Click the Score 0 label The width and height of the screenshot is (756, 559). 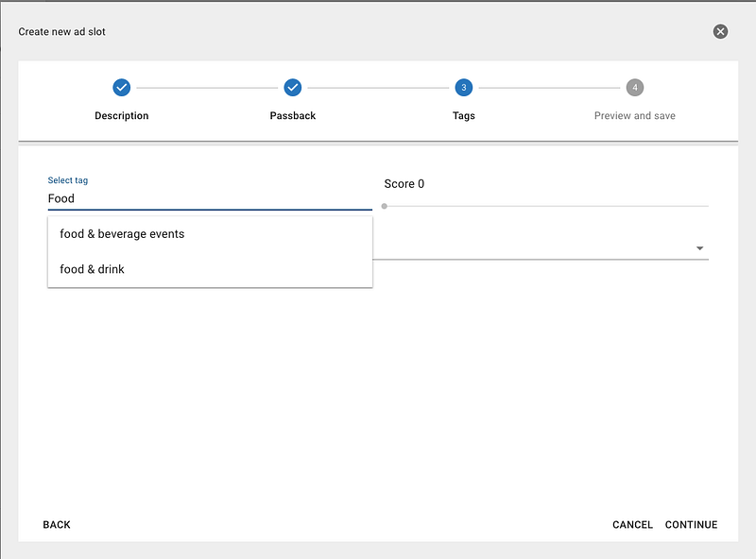point(404,184)
